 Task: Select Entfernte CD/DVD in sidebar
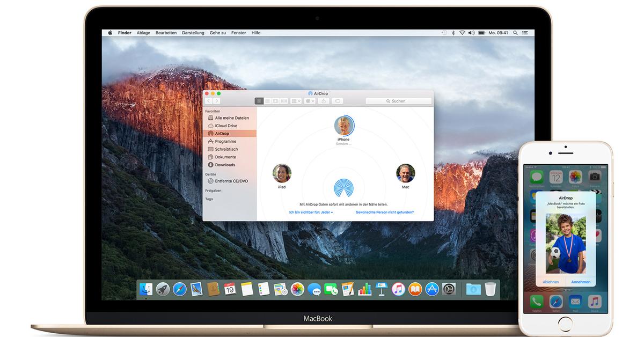(230, 181)
